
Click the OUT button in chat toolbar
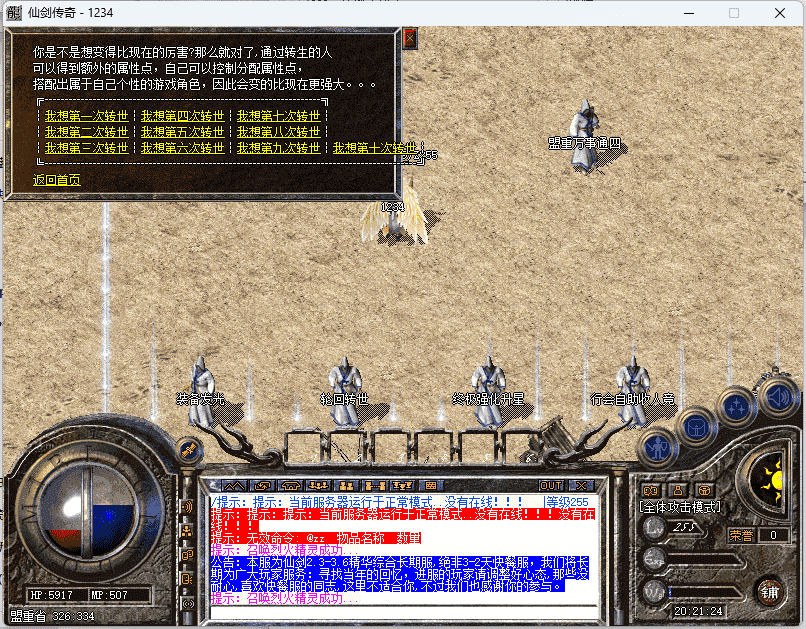click(551, 486)
